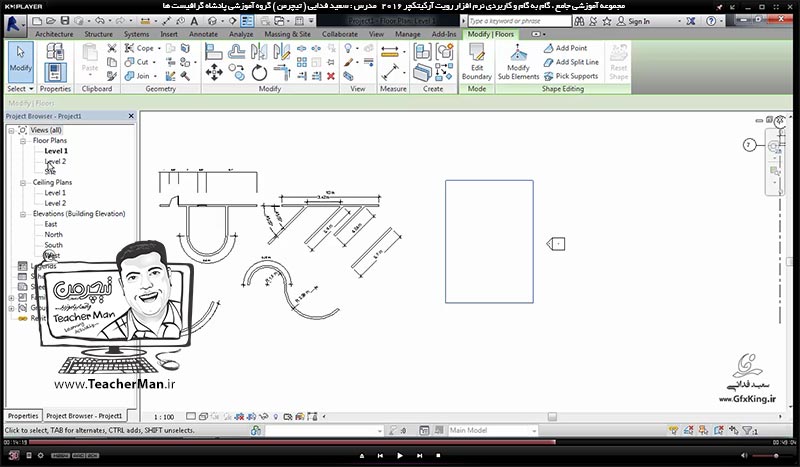The height and width of the screenshot is (467, 800).
Task: Collapse the Views (all) tree node
Action: [x=11, y=131]
